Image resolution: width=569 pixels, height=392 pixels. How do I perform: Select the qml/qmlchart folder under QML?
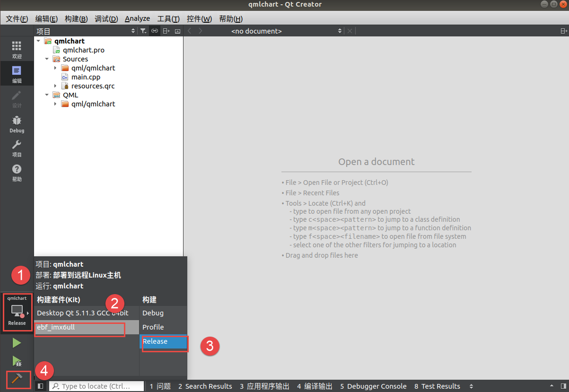(x=93, y=104)
